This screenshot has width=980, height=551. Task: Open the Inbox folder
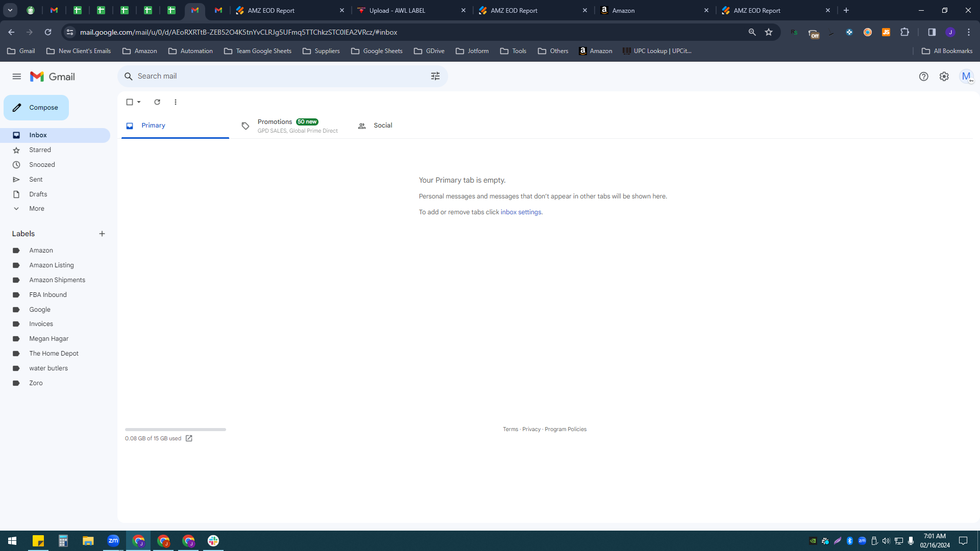[55, 135]
